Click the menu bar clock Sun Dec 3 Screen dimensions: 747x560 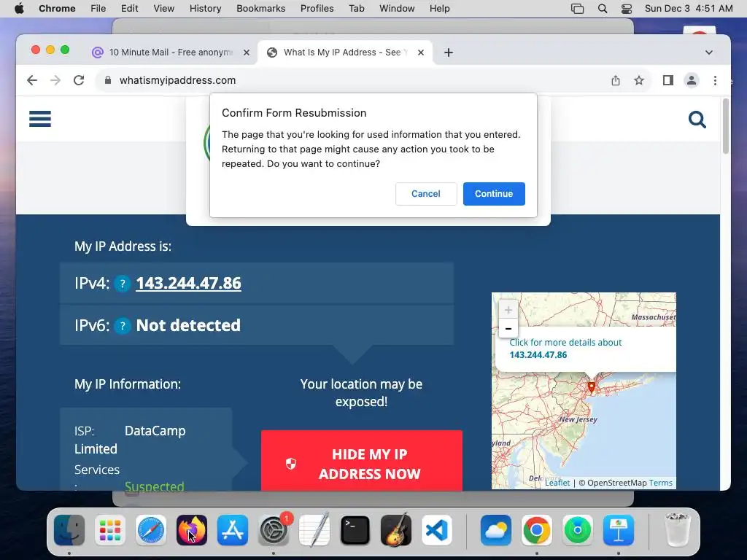[689, 9]
